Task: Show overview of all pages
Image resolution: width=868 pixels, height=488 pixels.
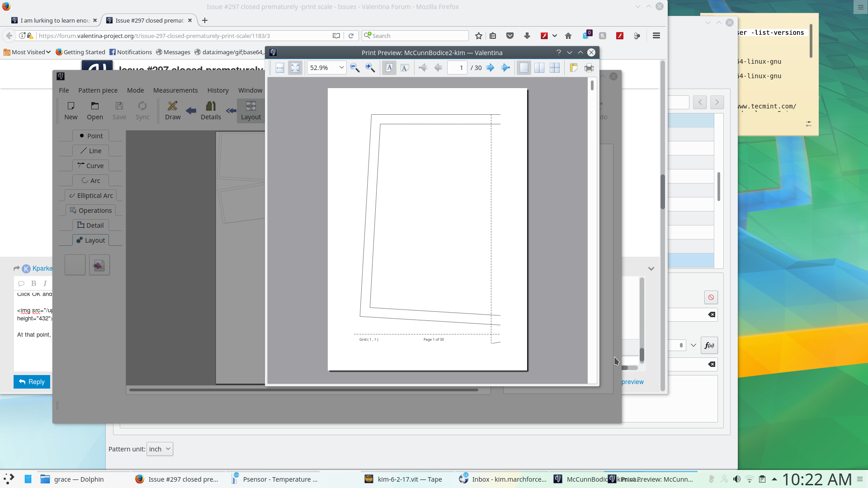Action: tap(554, 68)
